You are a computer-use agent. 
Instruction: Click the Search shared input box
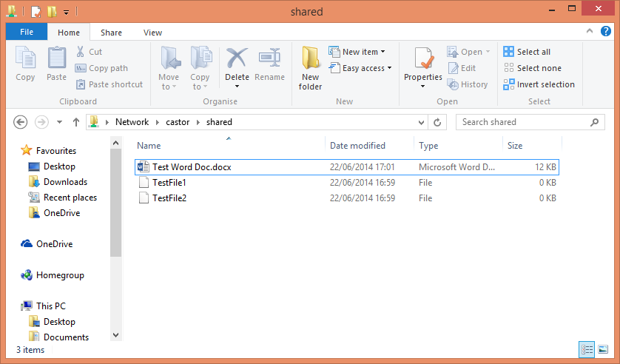click(530, 122)
